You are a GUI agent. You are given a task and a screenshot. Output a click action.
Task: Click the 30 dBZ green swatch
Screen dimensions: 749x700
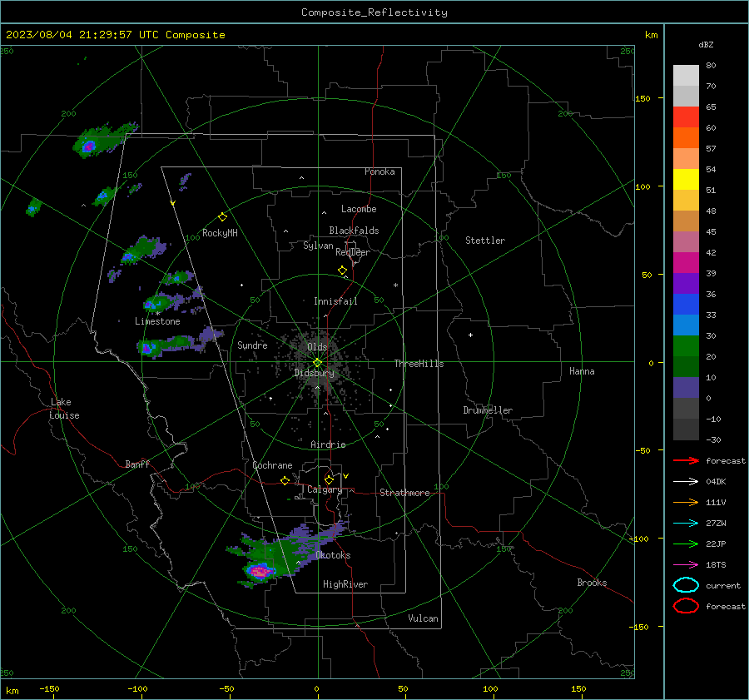(686, 346)
